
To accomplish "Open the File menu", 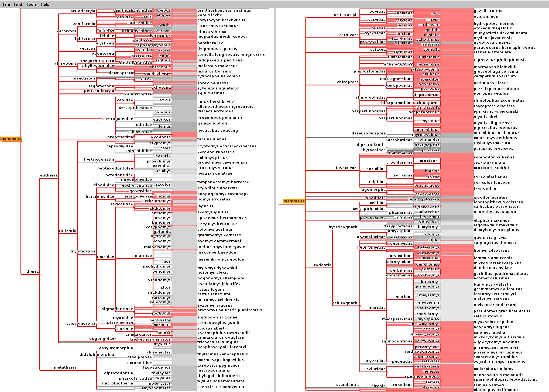I will point(6,4).
